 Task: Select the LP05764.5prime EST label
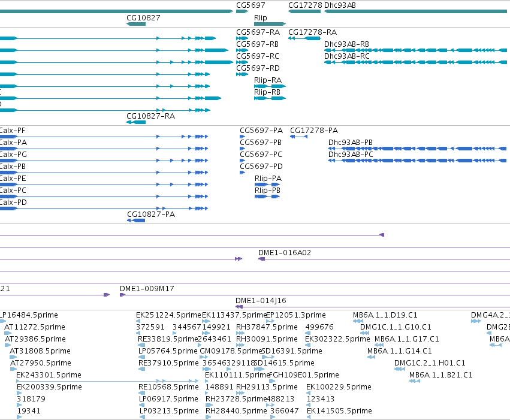click(x=168, y=351)
